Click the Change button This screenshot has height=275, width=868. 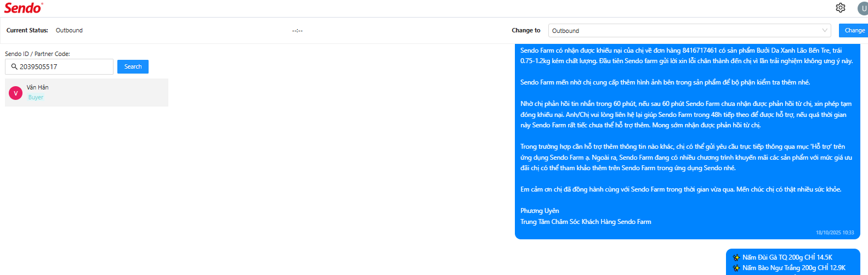854,31
